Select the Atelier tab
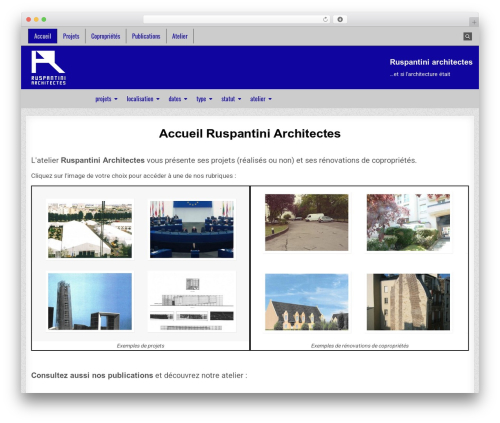 pos(180,36)
